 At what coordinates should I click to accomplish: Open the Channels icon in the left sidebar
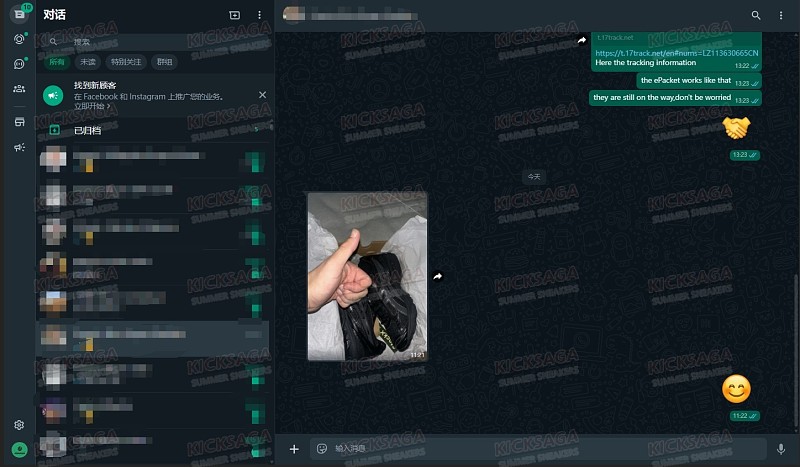[19, 64]
